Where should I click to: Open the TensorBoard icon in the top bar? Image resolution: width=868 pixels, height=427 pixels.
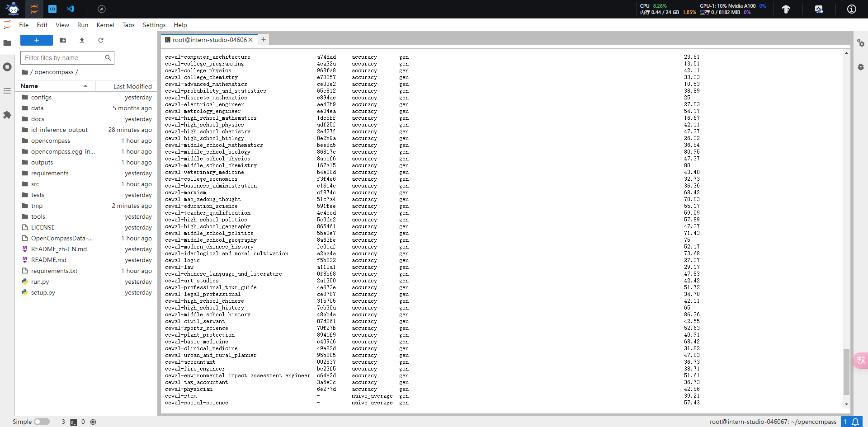click(x=786, y=9)
